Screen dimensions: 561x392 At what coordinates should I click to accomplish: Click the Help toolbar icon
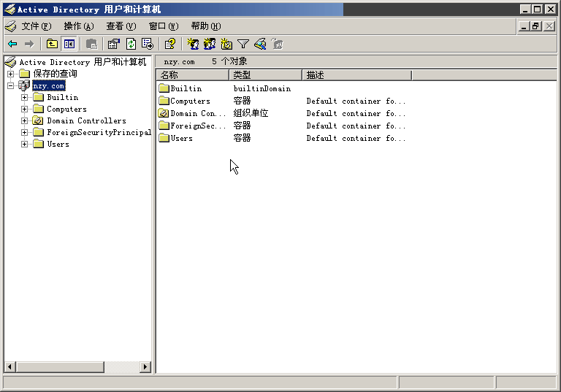click(170, 44)
